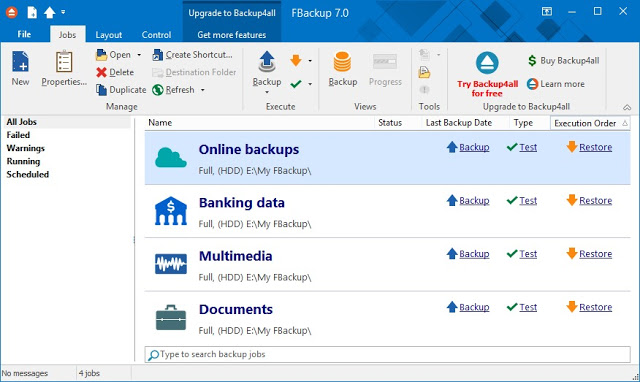Image resolution: width=640 pixels, height=382 pixels.
Task: Show Failed jobs
Action: (x=18, y=135)
